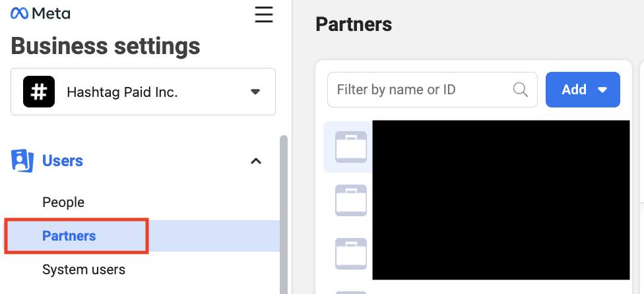The height and width of the screenshot is (294, 644).
Task: Click the Users ID badge icon
Action: coord(22,160)
